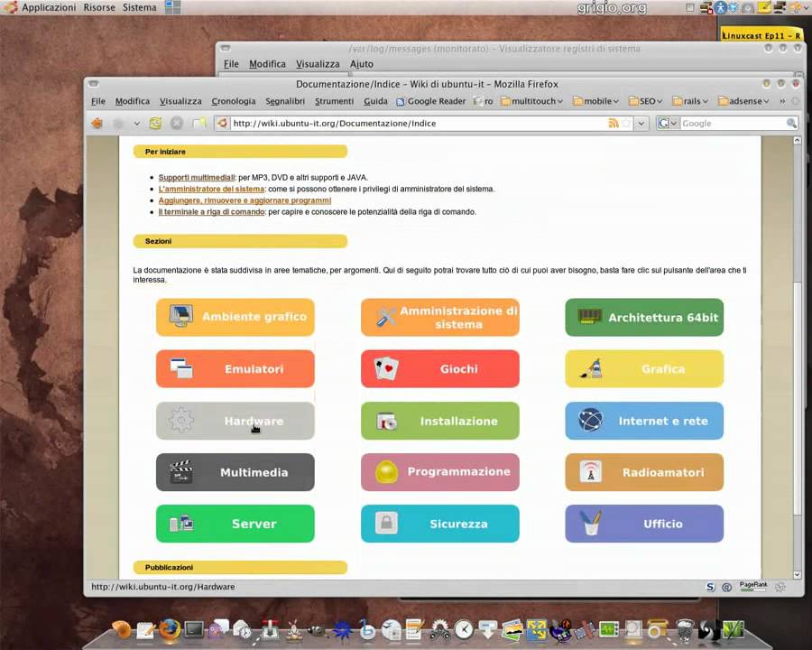812x650 pixels.
Task: Open the Google Reader bookmark
Action: [x=431, y=101]
